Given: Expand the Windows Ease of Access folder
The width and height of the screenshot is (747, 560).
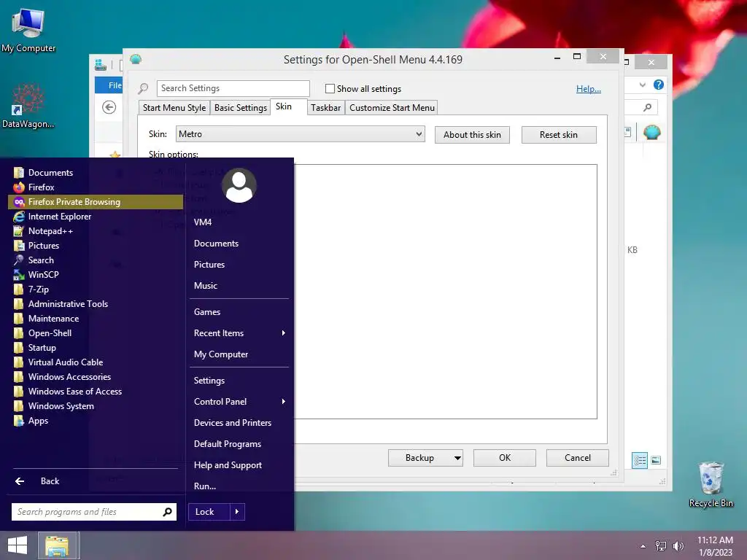Looking at the screenshot, I should pos(96,392).
